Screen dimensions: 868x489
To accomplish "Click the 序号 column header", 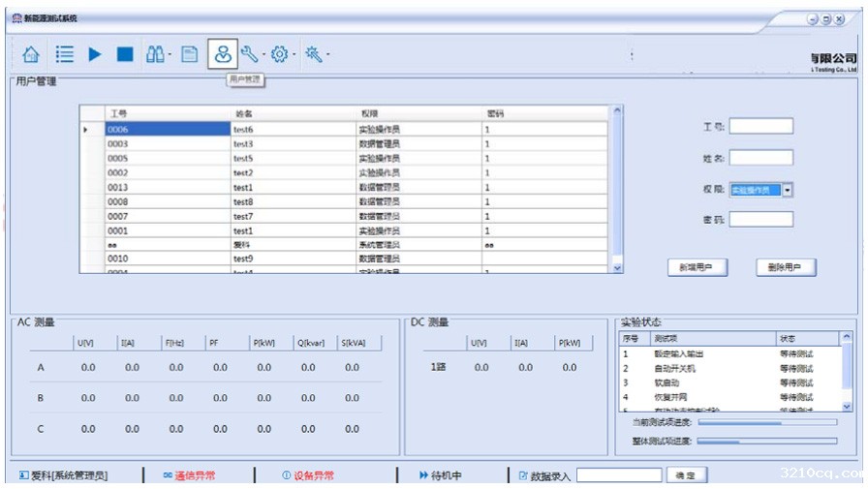I will pyautogui.click(x=635, y=339).
